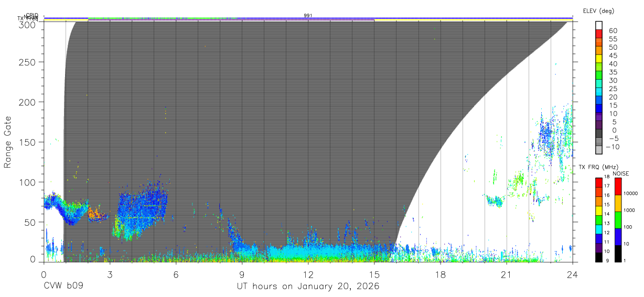Click the 'Range Gate' y-axis title
The image size is (644, 297).
(8, 142)
